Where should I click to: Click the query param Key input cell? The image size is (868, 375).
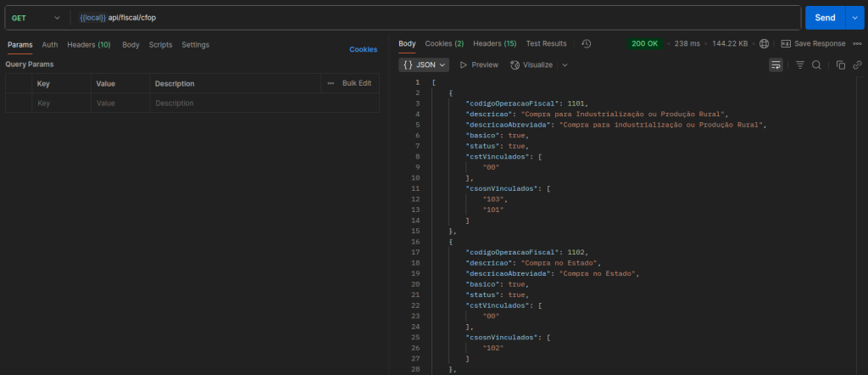[x=61, y=103]
